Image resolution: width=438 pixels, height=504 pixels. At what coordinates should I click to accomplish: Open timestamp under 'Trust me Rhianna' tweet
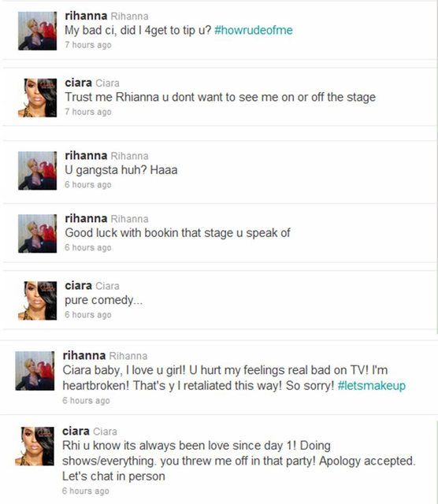(88, 112)
